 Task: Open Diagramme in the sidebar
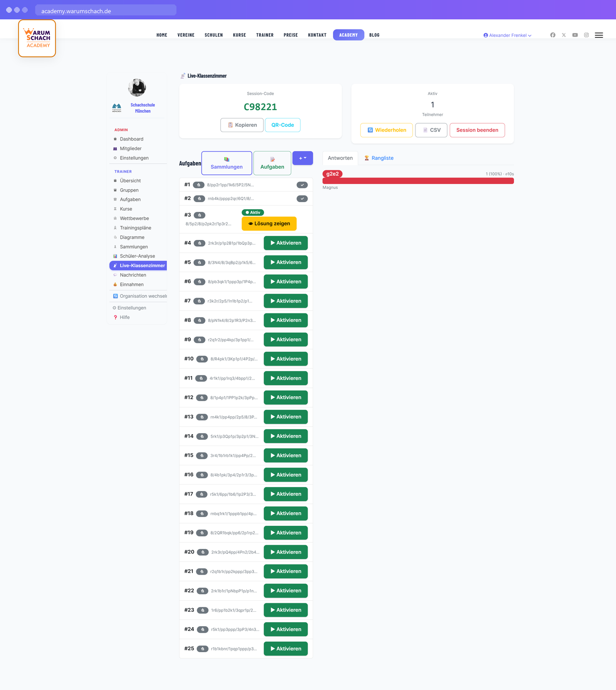(x=132, y=237)
